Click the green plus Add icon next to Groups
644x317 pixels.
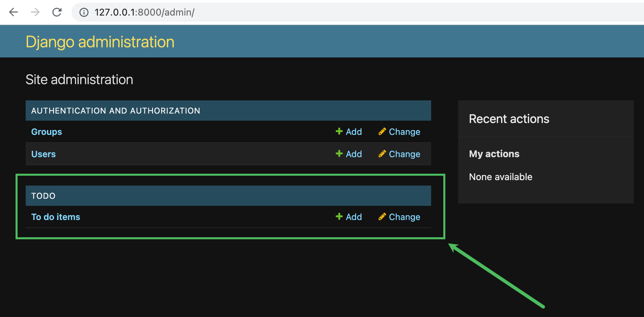339,131
